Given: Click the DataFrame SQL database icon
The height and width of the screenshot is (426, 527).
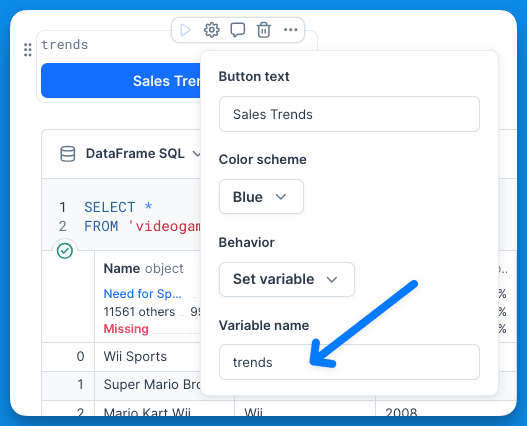Looking at the screenshot, I should [68, 154].
